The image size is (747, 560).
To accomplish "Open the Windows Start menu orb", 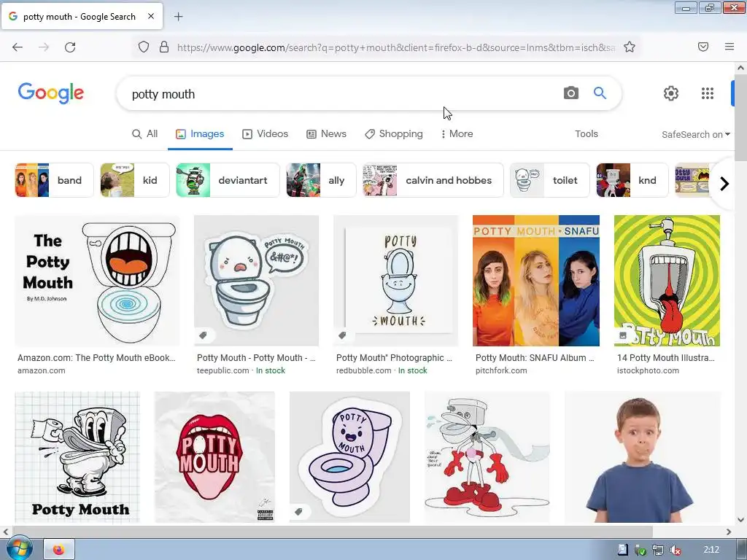I will pos(18,548).
